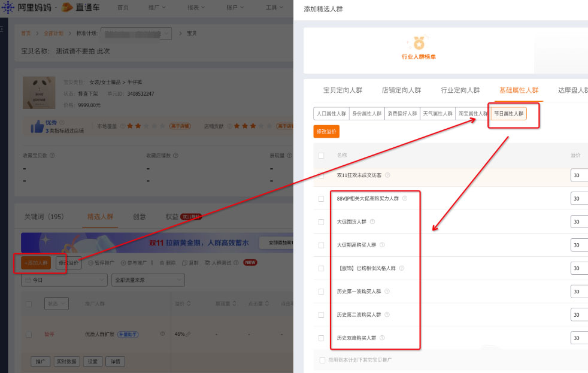Expand the 全部流量来源 dropdown
This screenshot has height=373, width=588.
tap(148, 280)
